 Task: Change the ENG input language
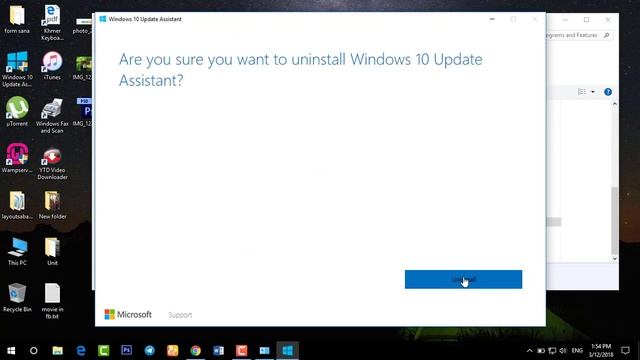(577, 351)
